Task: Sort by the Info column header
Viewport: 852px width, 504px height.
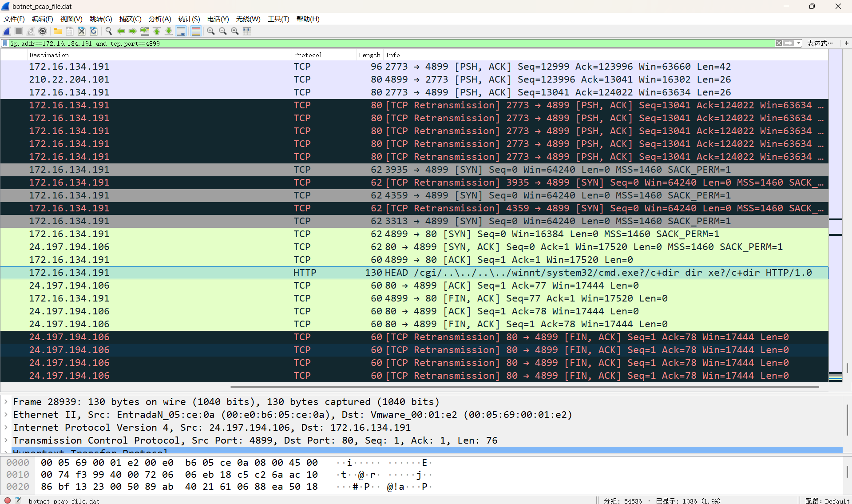Action: [x=606, y=55]
